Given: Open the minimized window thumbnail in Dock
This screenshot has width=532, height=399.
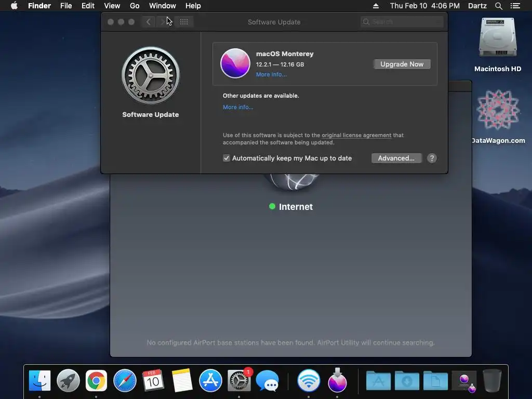Looking at the screenshot, I should 464,381.
